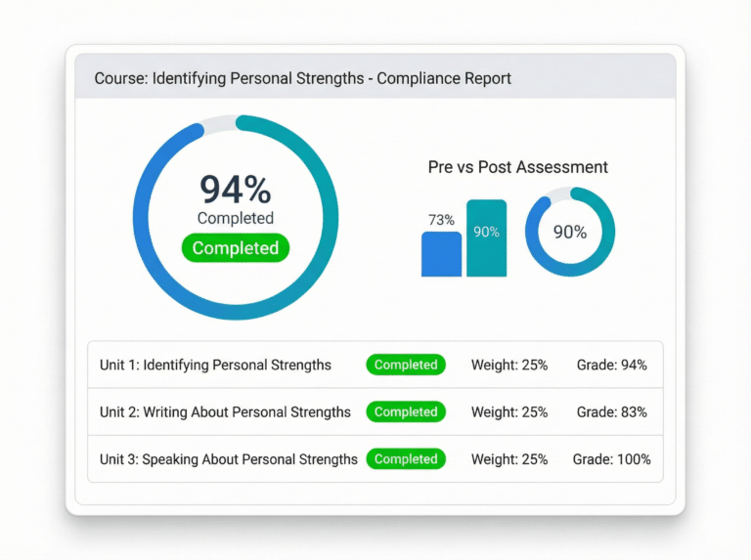Click the Completed badge for Unit 2

[x=406, y=411]
